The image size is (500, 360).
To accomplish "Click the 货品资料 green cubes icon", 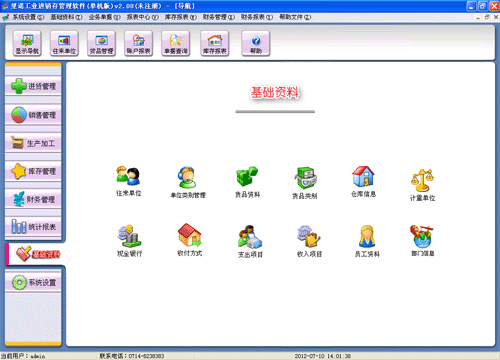I will pos(247,177).
